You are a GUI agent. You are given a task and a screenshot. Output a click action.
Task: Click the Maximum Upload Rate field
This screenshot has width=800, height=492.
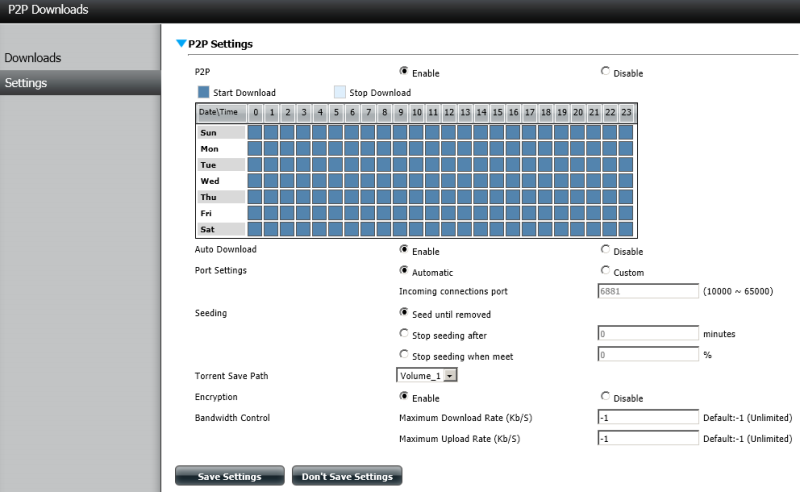pyautogui.click(x=648, y=438)
